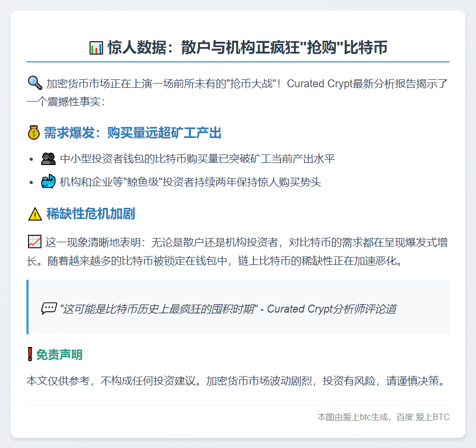Image resolution: width=476 pixels, height=448 pixels.
Task: Click the paragraph starting 这一现象清晰地表明
Action: tap(238, 252)
